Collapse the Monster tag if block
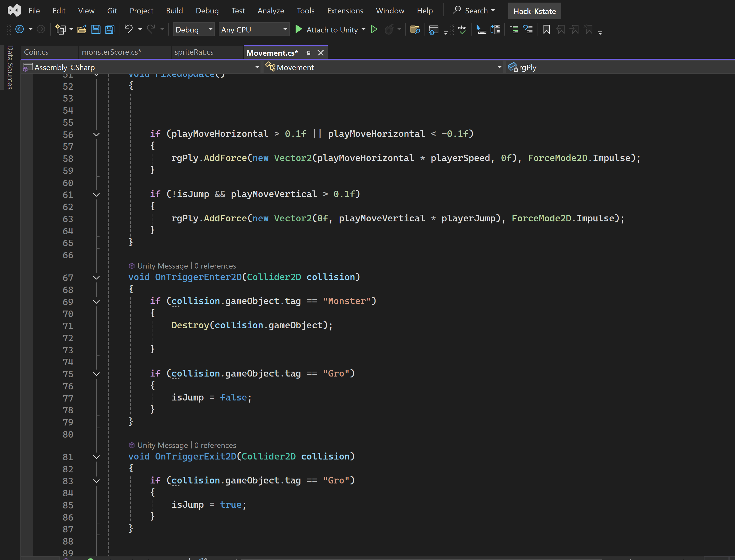The image size is (735, 560). (96, 302)
